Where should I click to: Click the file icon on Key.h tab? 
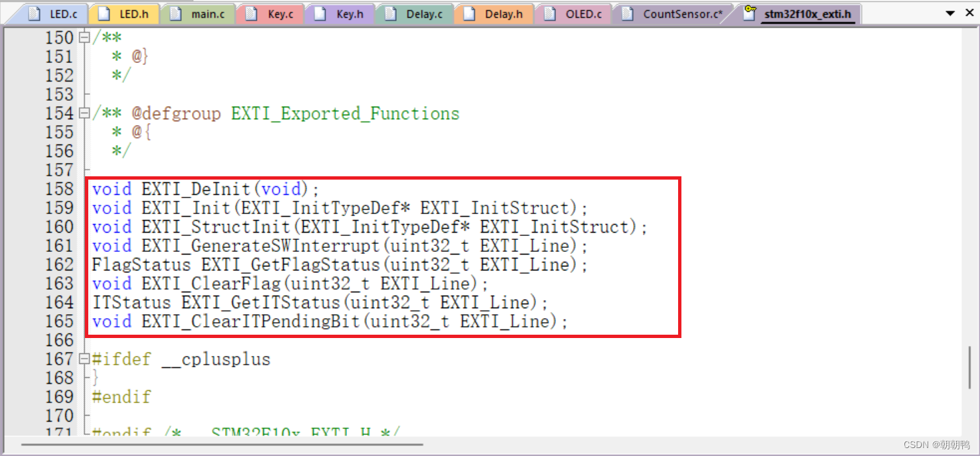(x=320, y=13)
